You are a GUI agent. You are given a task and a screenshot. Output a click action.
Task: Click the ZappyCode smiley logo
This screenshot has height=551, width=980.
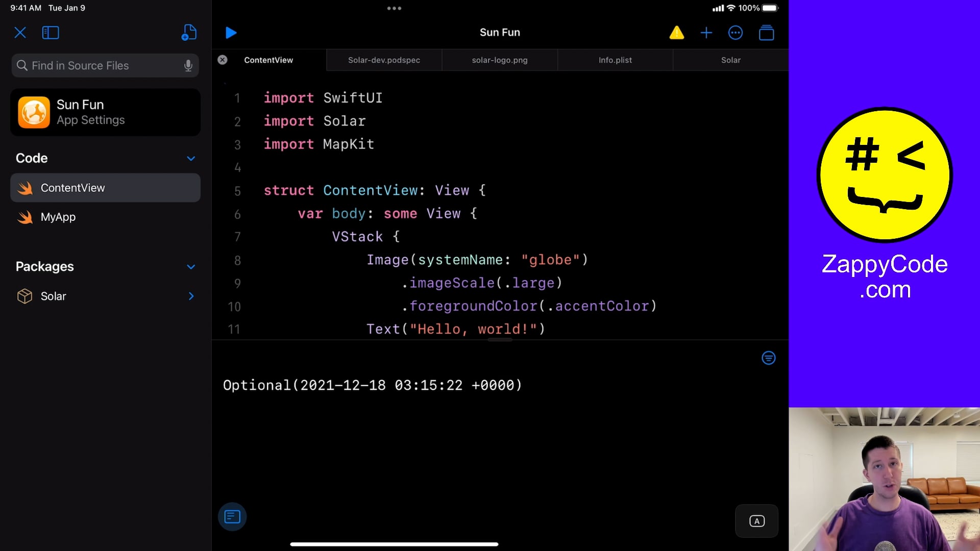tap(885, 174)
